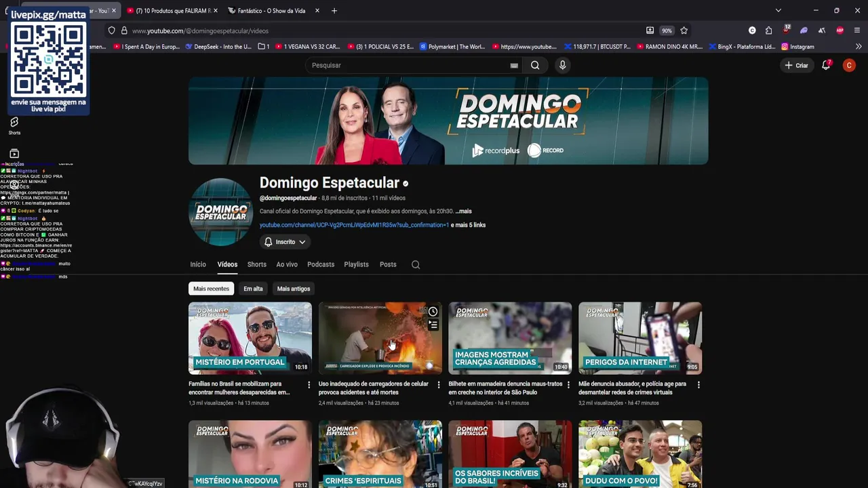This screenshot has height=488, width=868.
Task: Open the 'RAMON DINO 4K' bookmark
Action: coord(669,47)
